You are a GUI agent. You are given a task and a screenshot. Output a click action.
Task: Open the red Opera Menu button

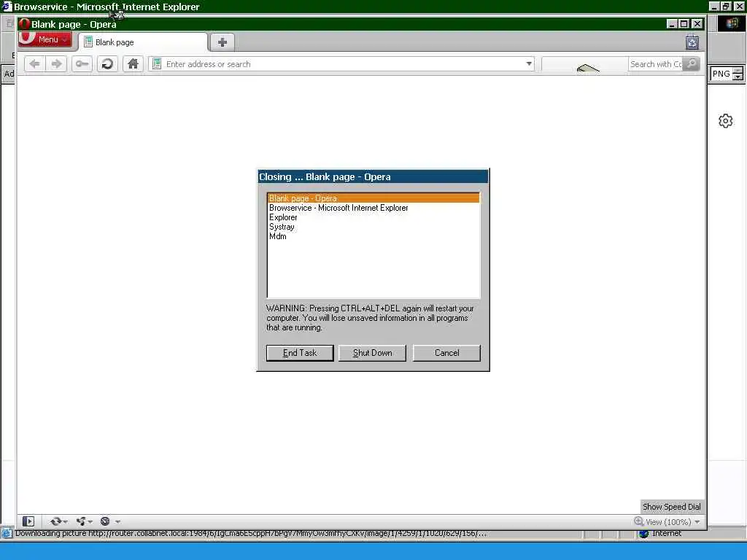45,39
